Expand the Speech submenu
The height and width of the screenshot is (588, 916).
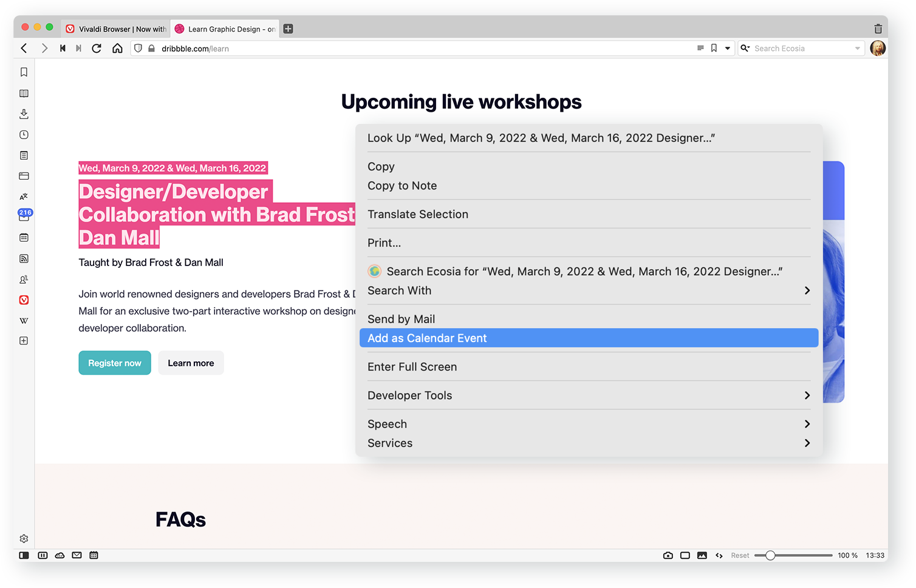tap(589, 424)
